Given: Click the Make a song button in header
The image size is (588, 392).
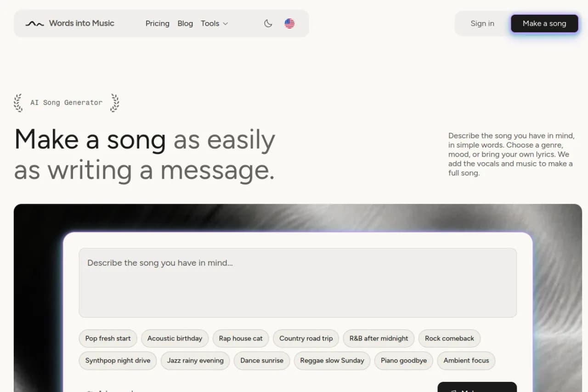Looking at the screenshot, I should [544, 23].
